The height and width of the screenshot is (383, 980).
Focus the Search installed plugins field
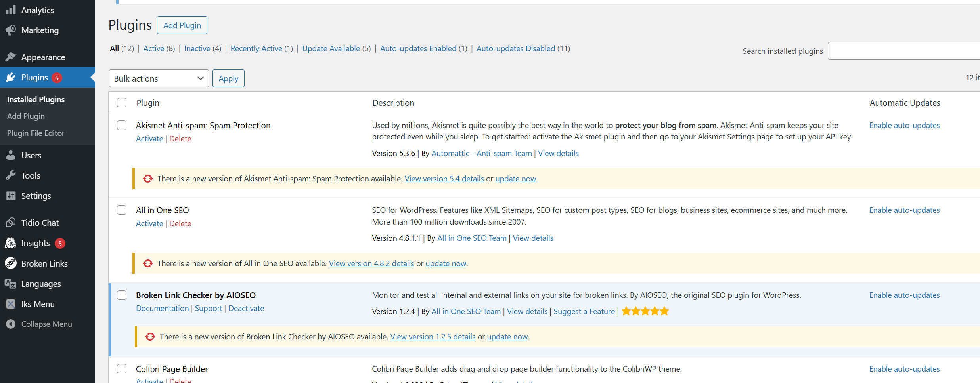904,51
